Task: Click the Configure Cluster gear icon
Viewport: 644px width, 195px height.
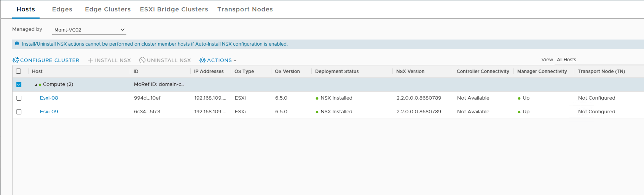Action: [x=16, y=60]
